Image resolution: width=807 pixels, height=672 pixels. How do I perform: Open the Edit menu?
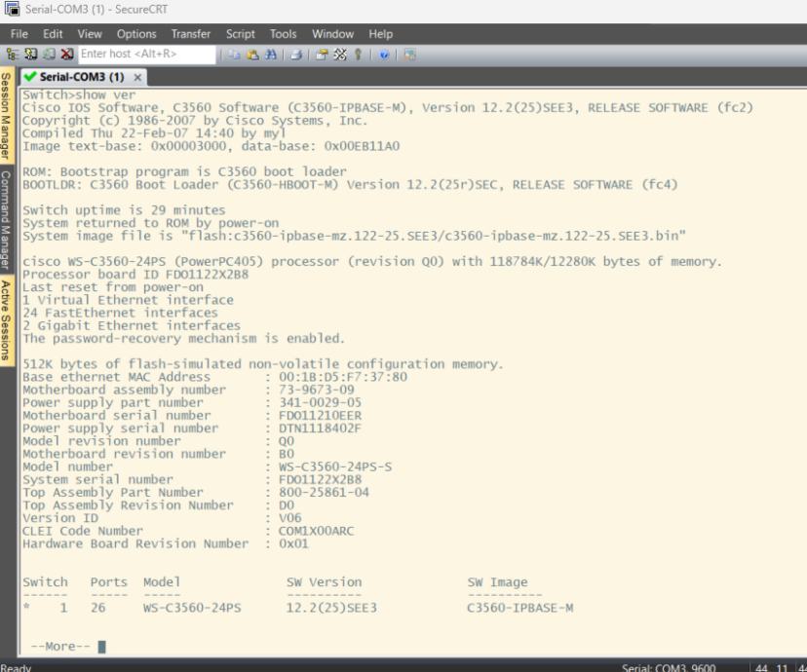[x=53, y=34]
